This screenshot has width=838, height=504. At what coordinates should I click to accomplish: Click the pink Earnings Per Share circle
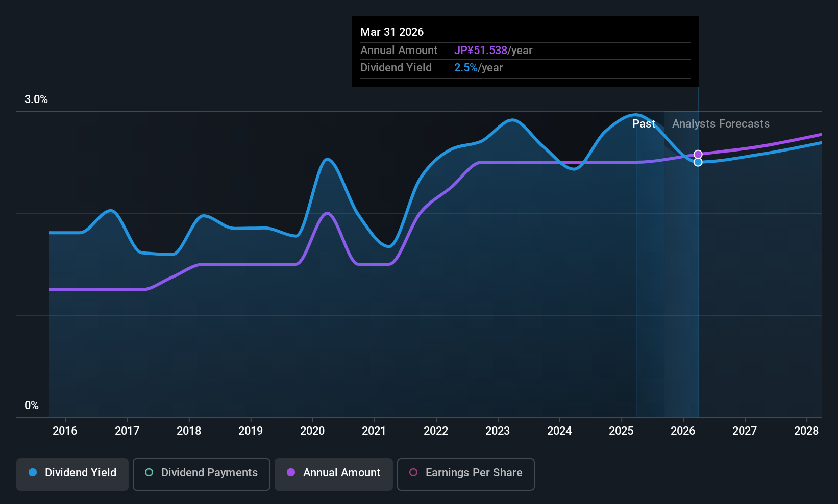click(x=414, y=472)
